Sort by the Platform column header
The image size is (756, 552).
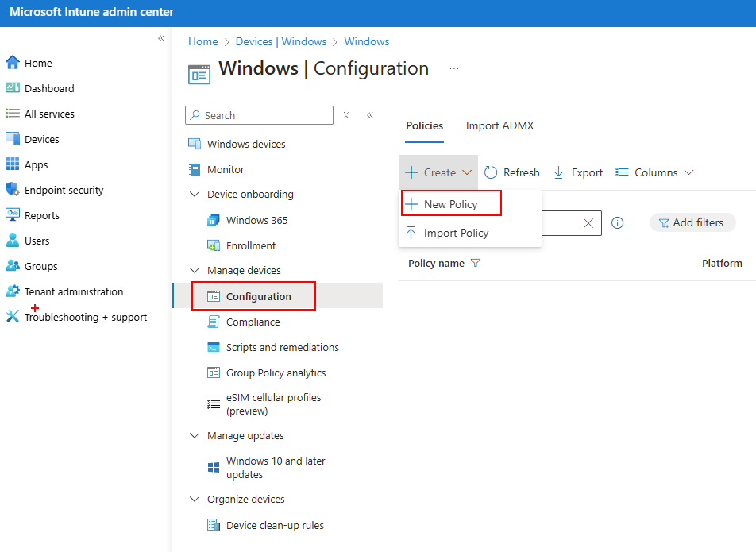(722, 263)
